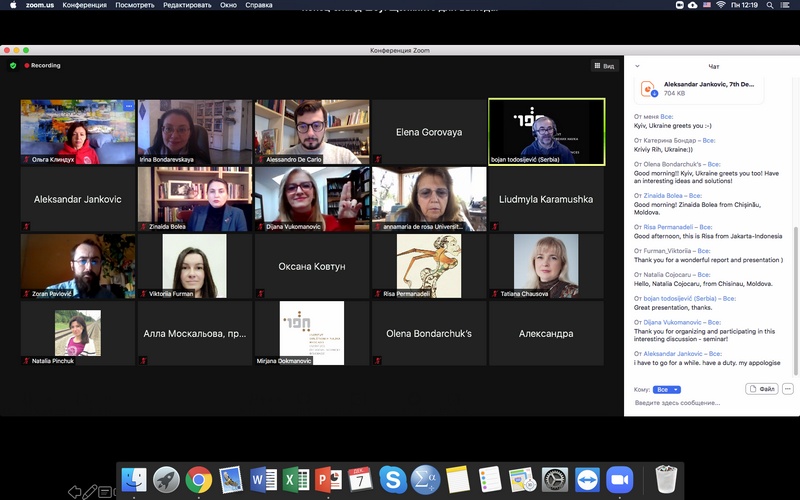Click the Файл button in chat
Screen dimensions: 800x500
click(x=761, y=389)
